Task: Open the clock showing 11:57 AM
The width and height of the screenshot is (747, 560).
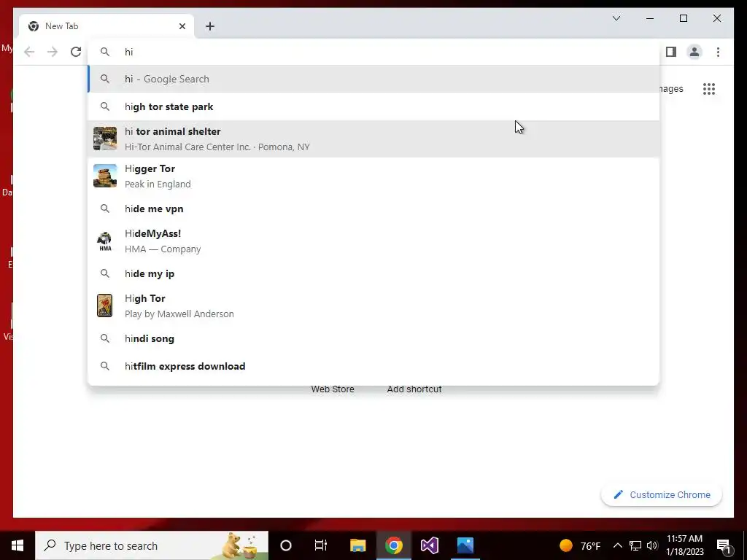Action: coord(684,545)
